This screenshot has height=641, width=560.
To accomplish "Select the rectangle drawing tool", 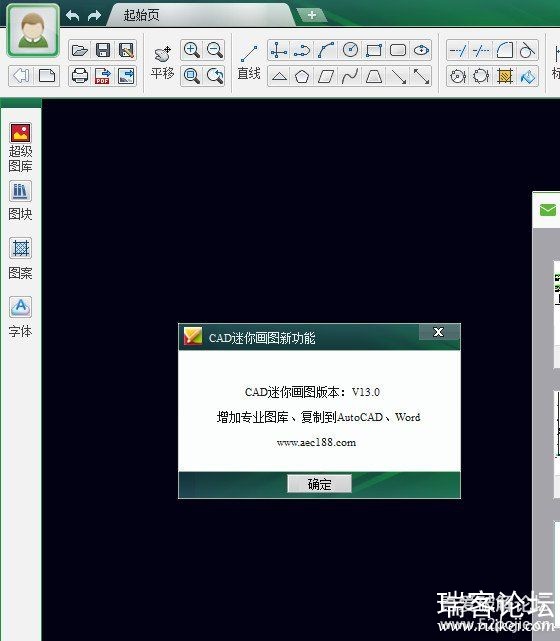I will click(x=374, y=50).
